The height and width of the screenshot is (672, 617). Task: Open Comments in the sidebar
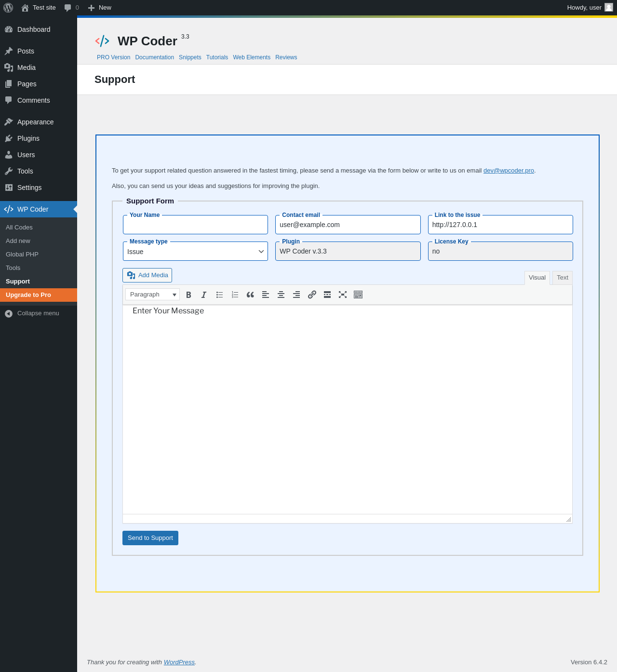pyautogui.click(x=39, y=100)
